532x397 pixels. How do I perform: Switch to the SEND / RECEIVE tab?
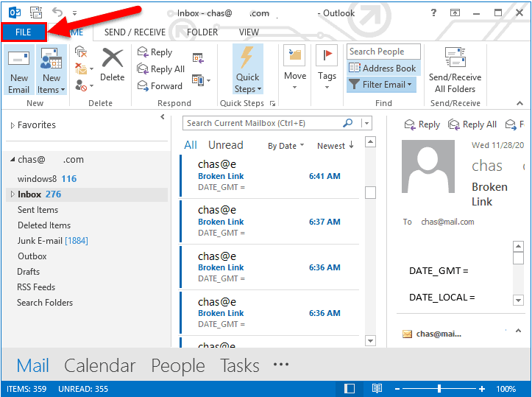135,32
